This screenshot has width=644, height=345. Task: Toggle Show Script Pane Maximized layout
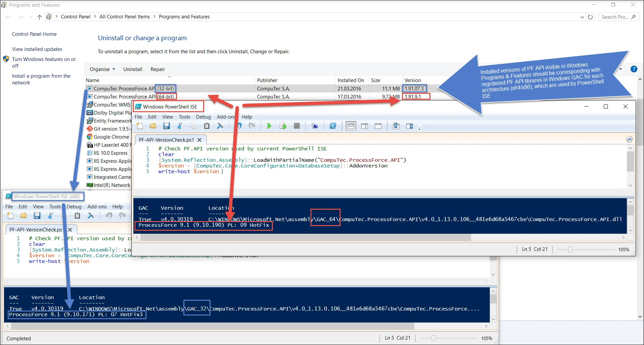(378, 126)
